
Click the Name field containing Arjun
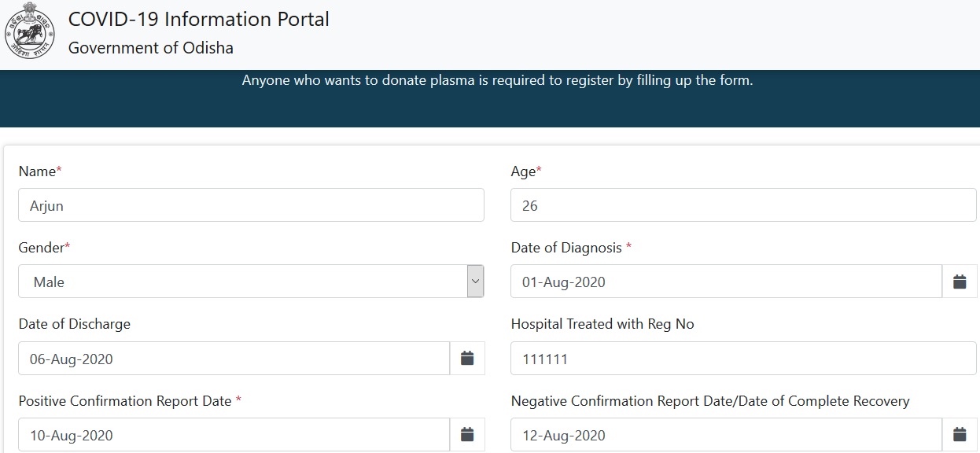click(x=251, y=205)
